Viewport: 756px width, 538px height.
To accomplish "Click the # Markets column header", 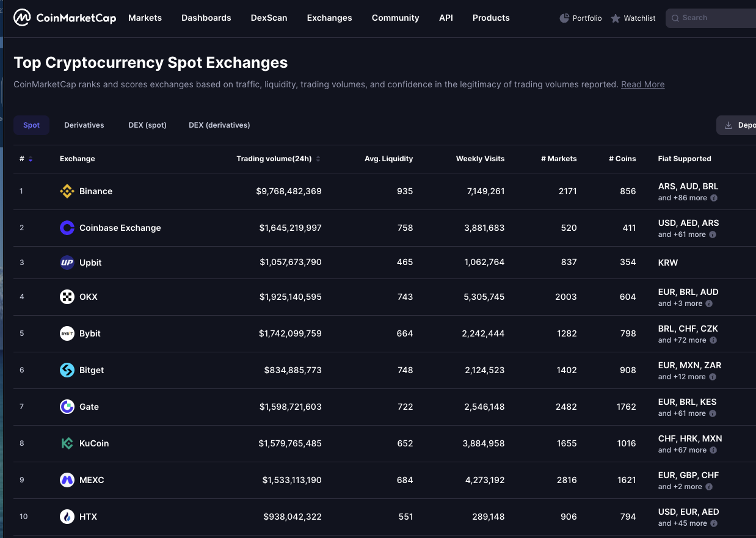I will point(559,159).
